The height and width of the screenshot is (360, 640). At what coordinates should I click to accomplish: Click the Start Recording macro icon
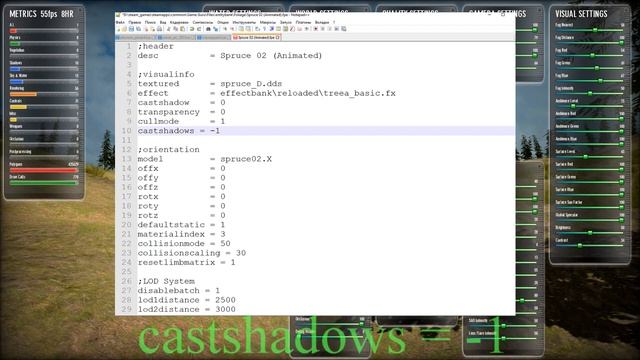[x=316, y=29]
